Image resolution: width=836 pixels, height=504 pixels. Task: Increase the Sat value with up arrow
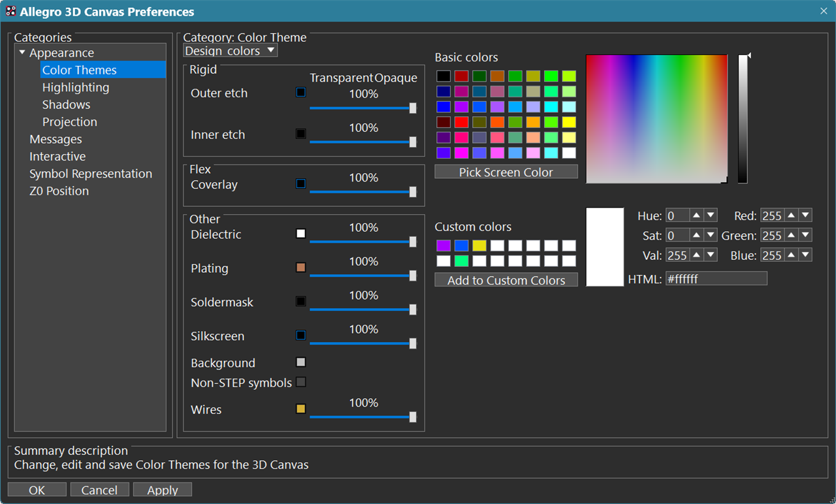[x=697, y=235]
